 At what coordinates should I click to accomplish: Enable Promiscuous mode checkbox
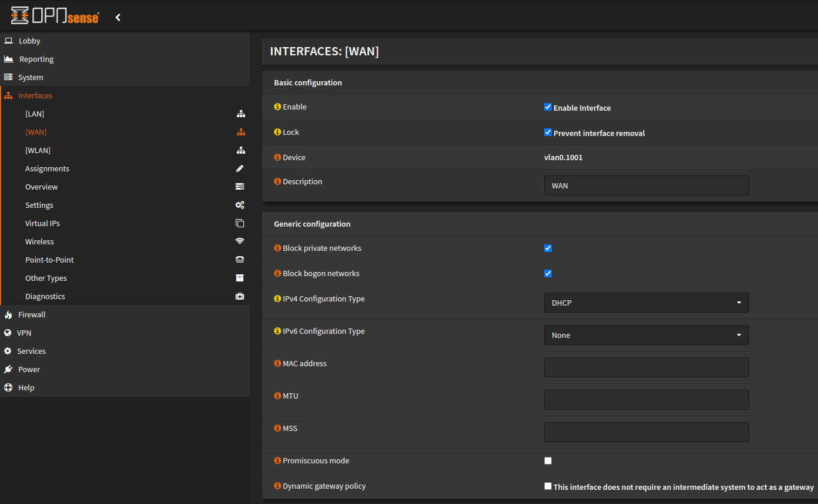point(548,461)
